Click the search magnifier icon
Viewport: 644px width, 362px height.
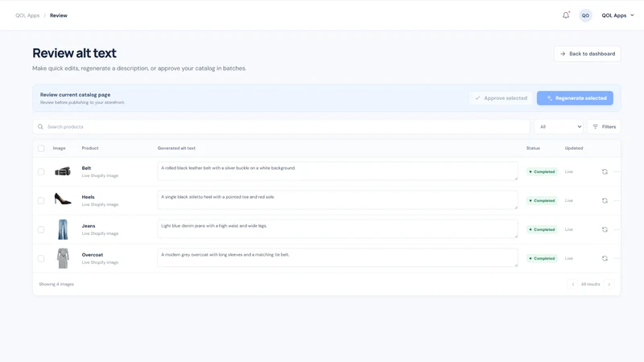[x=40, y=127]
